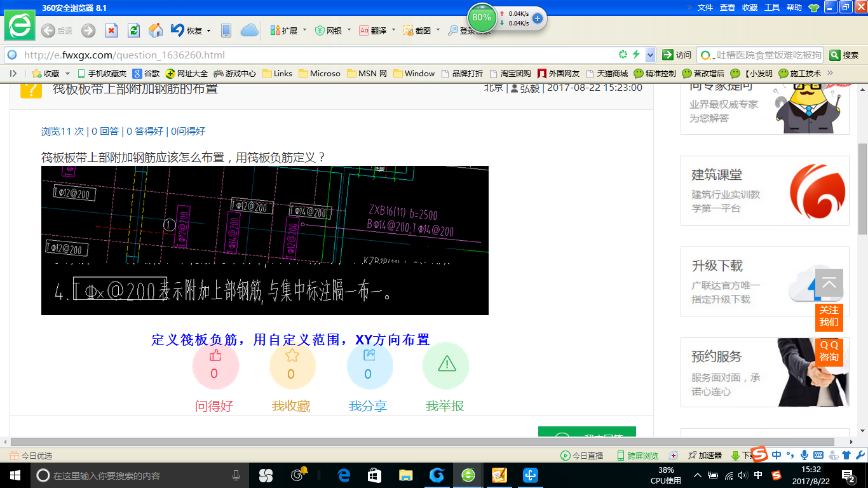868x488 pixels.
Task: Click the page horizontal scrollbar
Action: (423, 442)
